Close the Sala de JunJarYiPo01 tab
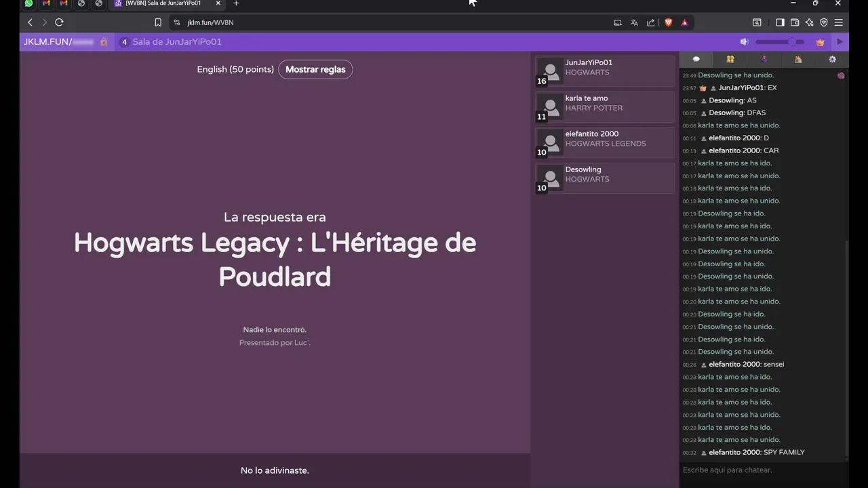This screenshot has width=868, height=488. (x=218, y=3)
